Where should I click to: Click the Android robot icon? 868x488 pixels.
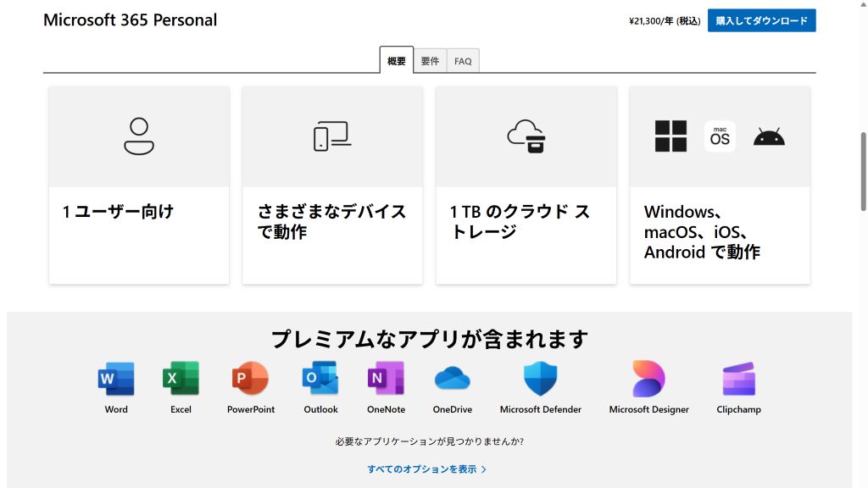coord(769,136)
